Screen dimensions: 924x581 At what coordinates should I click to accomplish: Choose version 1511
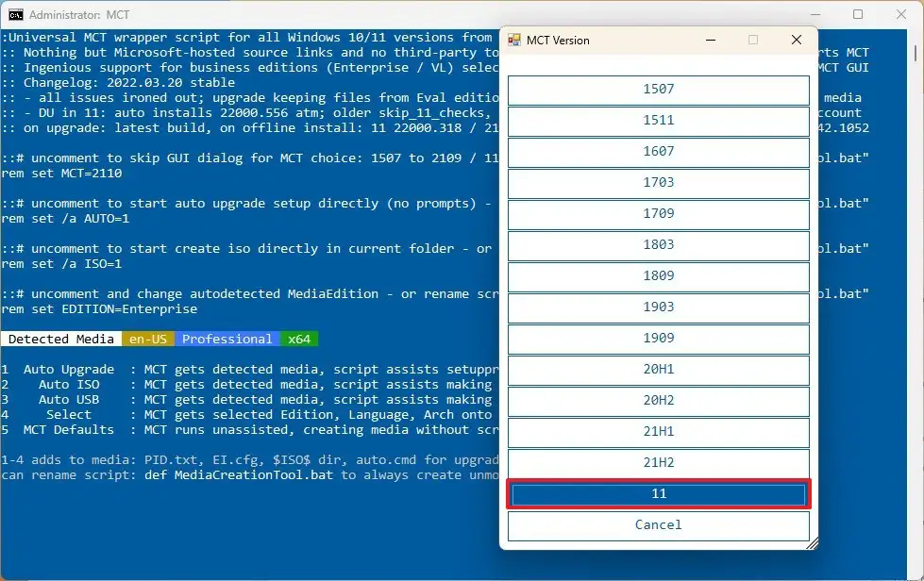tap(658, 121)
